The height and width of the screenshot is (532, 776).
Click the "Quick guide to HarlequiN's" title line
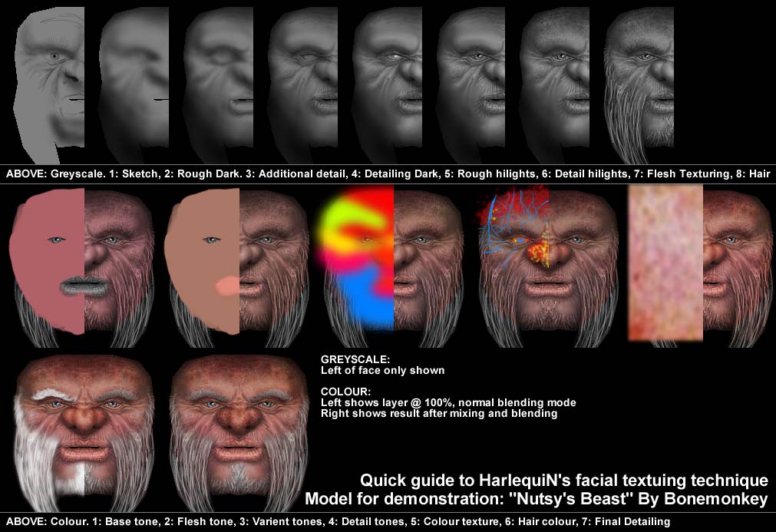(x=563, y=481)
